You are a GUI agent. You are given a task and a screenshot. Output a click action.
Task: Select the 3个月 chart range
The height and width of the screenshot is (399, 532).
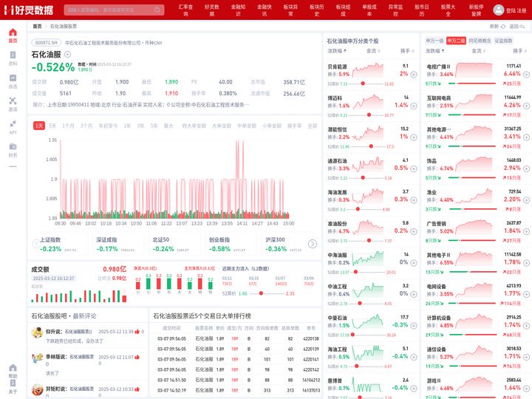[x=86, y=126]
